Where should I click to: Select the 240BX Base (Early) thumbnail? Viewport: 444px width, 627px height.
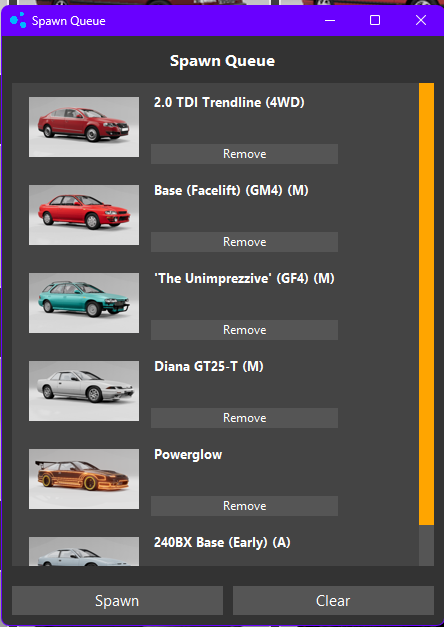click(x=84, y=551)
